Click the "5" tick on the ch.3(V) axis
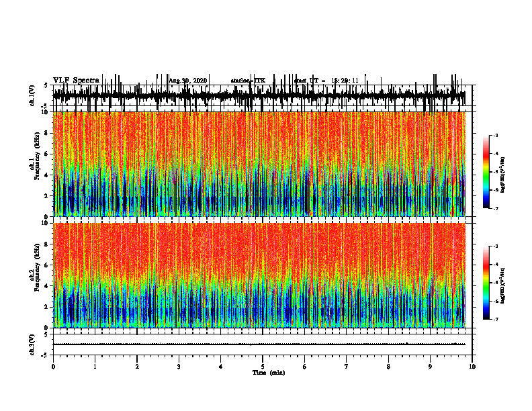The width and height of the screenshot is (532, 411). point(46,334)
